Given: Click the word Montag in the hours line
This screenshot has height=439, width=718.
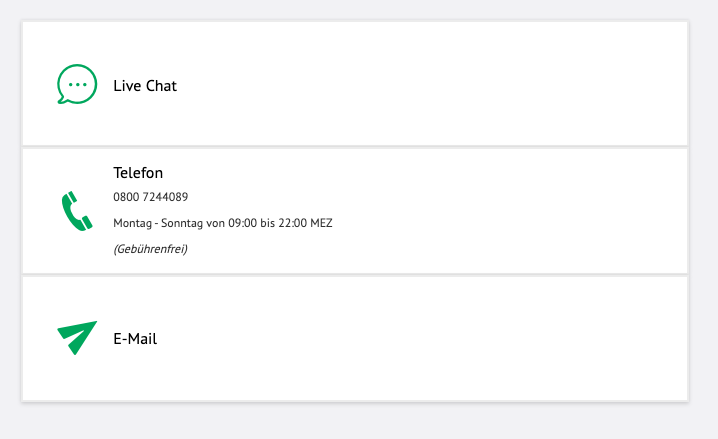Looking at the screenshot, I should tap(132, 223).
